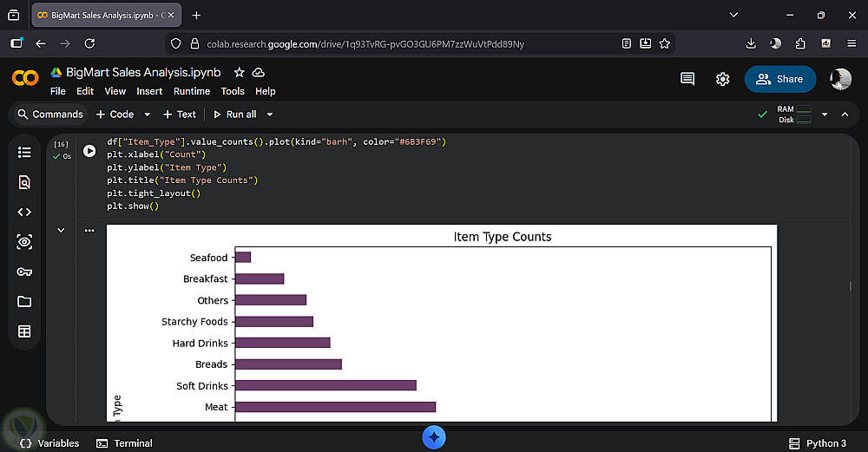Open the comments panel icon
This screenshot has width=868, height=452.
click(687, 79)
